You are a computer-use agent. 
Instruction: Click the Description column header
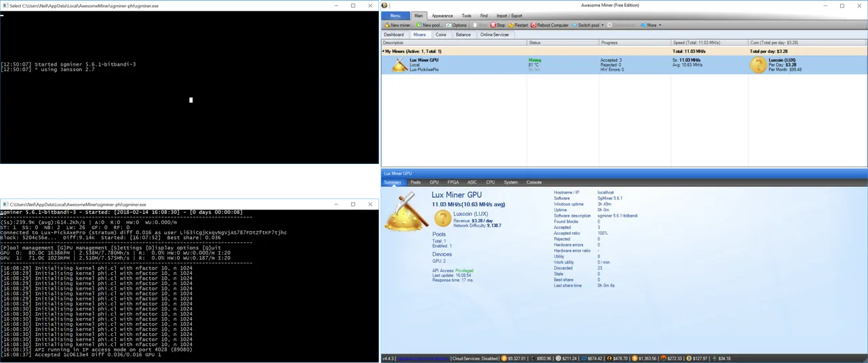click(454, 43)
